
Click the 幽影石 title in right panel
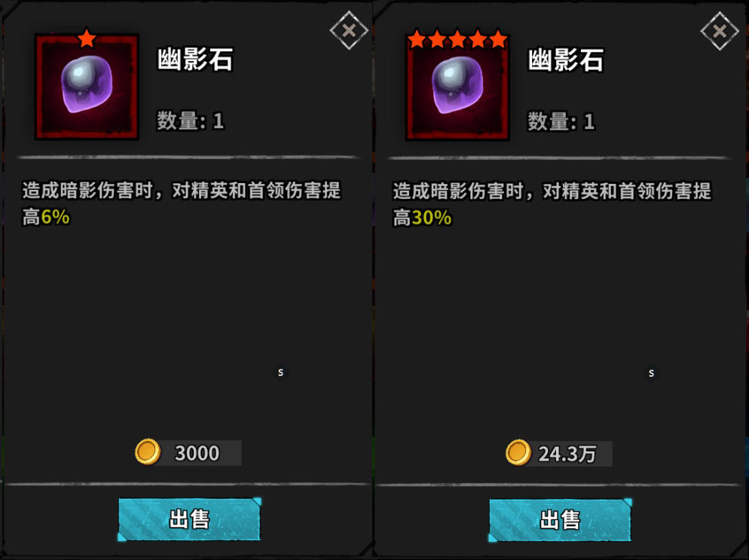click(566, 60)
